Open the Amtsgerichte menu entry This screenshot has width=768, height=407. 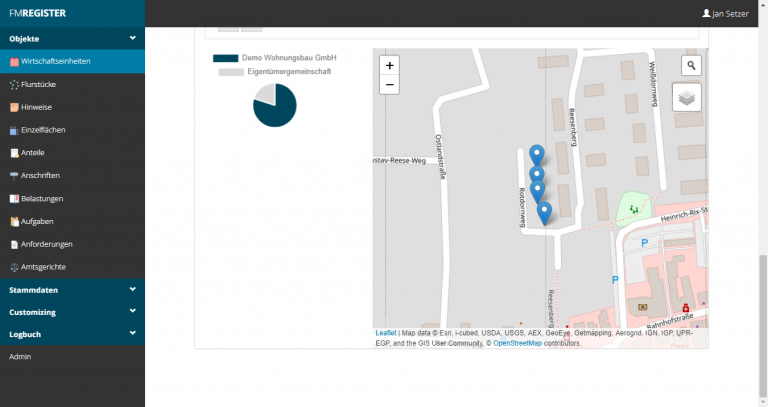click(72, 267)
